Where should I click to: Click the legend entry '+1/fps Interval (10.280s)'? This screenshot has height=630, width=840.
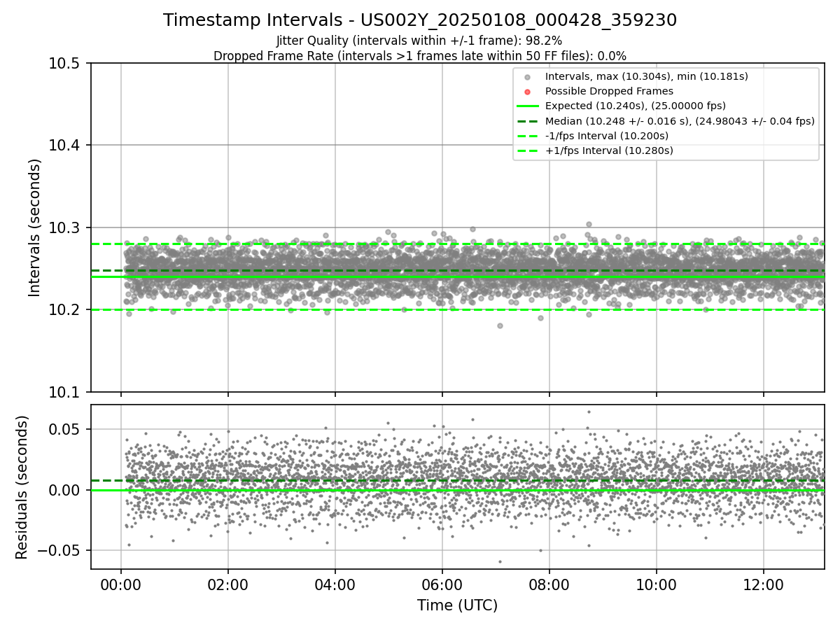(x=609, y=150)
